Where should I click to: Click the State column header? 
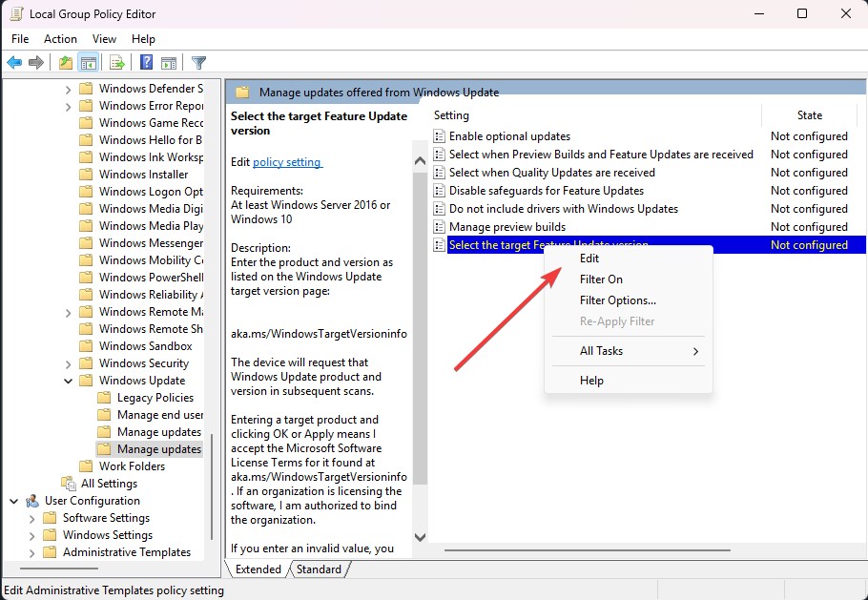pyautogui.click(x=809, y=115)
